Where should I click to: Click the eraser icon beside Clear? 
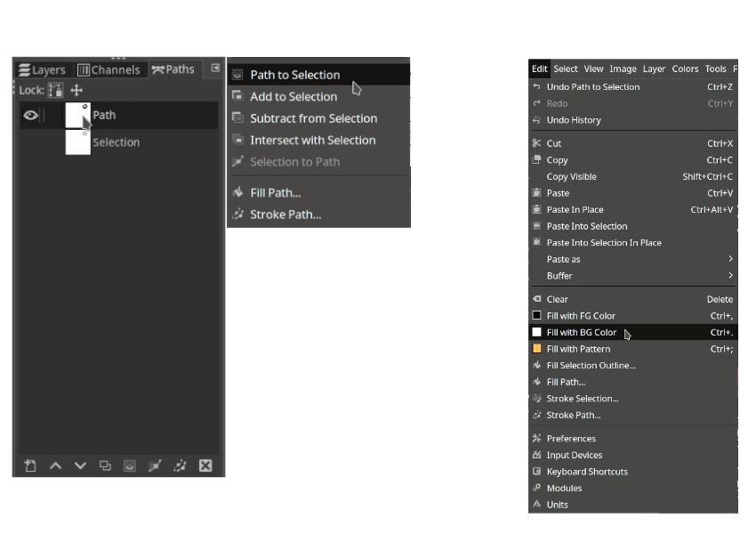click(536, 299)
